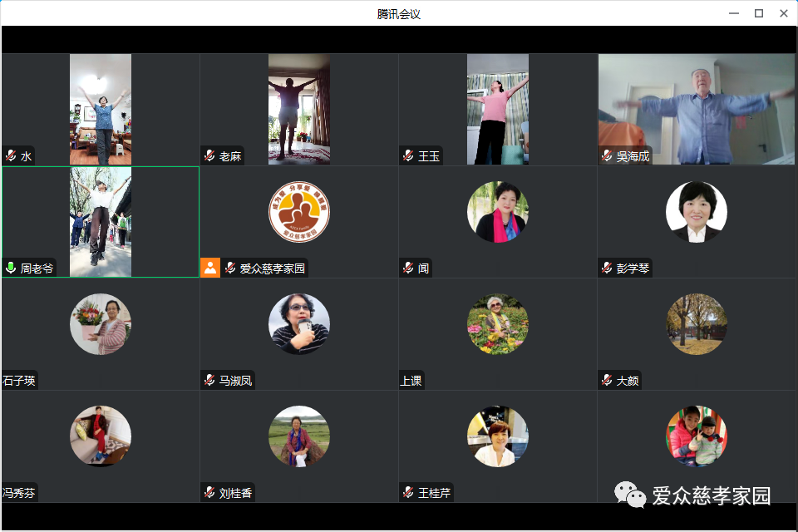Click the orange host icon beside 爱众慈孝家园
This screenshot has width=798, height=532.
coord(209,268)
